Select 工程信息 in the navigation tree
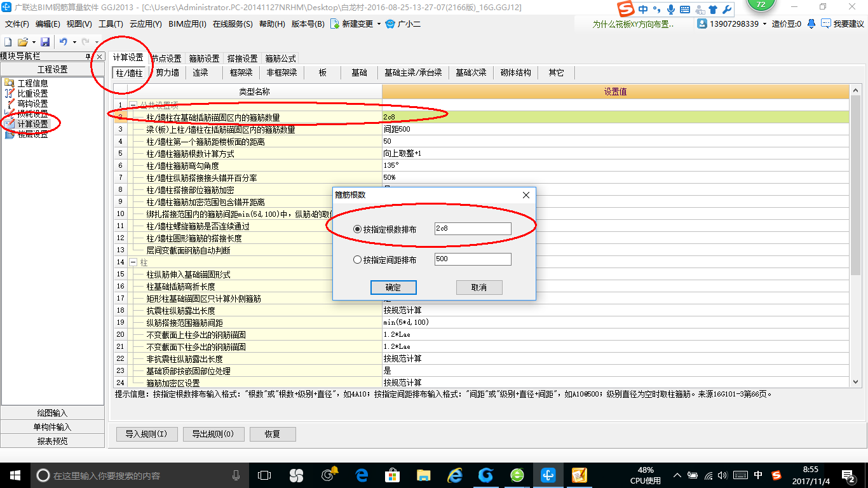This screenshot has height=488, width=868. [32, 83]
